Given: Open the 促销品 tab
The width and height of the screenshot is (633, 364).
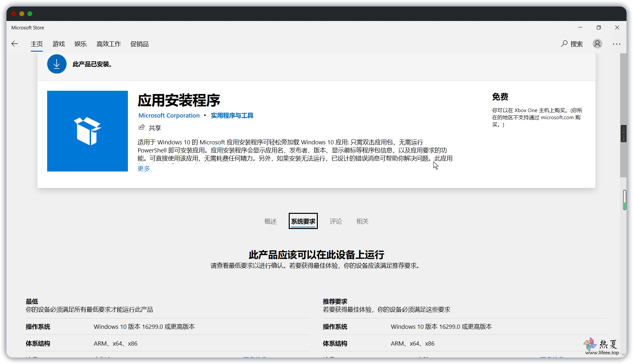Looking at the screenshot, I should tap(140, 44).
